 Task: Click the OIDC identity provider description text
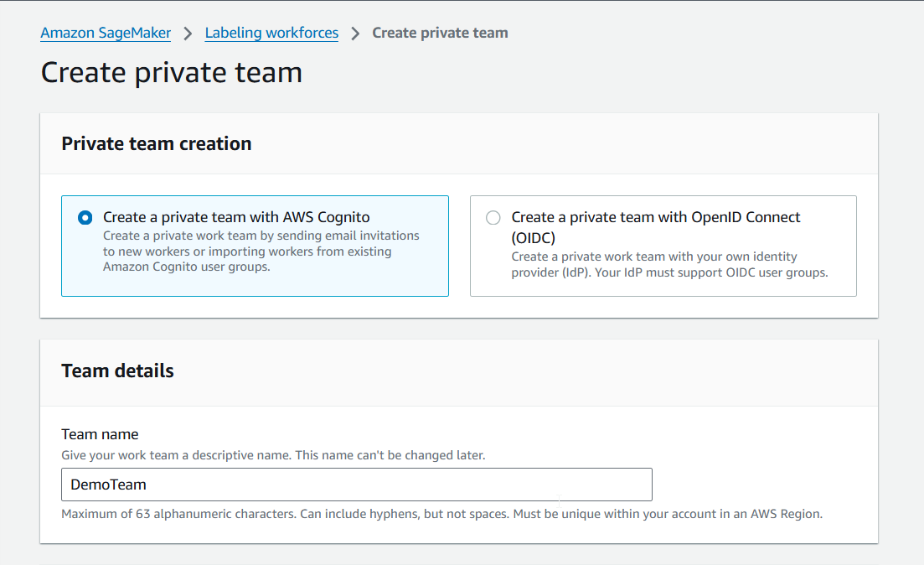[x=669, y=265]
